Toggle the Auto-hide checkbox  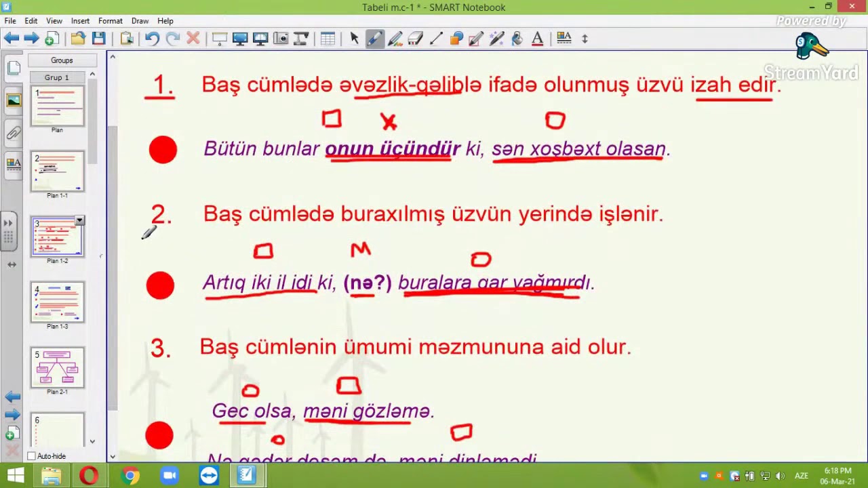[31, 456]
